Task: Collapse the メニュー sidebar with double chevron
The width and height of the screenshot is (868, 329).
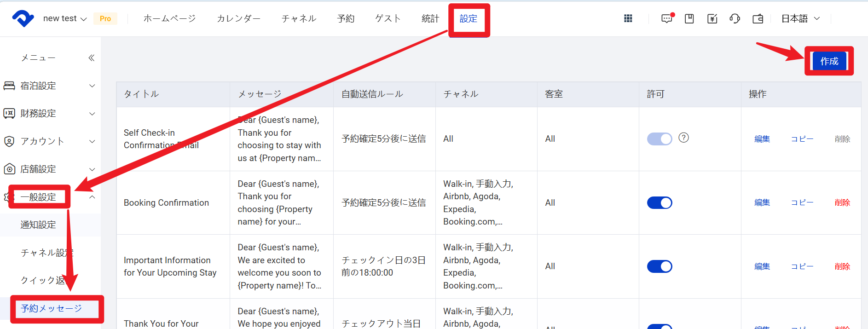Action: click(92, 58)
